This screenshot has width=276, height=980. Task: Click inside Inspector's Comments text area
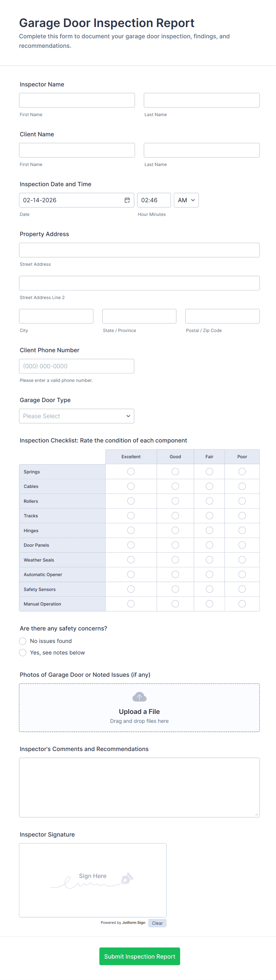[x=139, y=787]
